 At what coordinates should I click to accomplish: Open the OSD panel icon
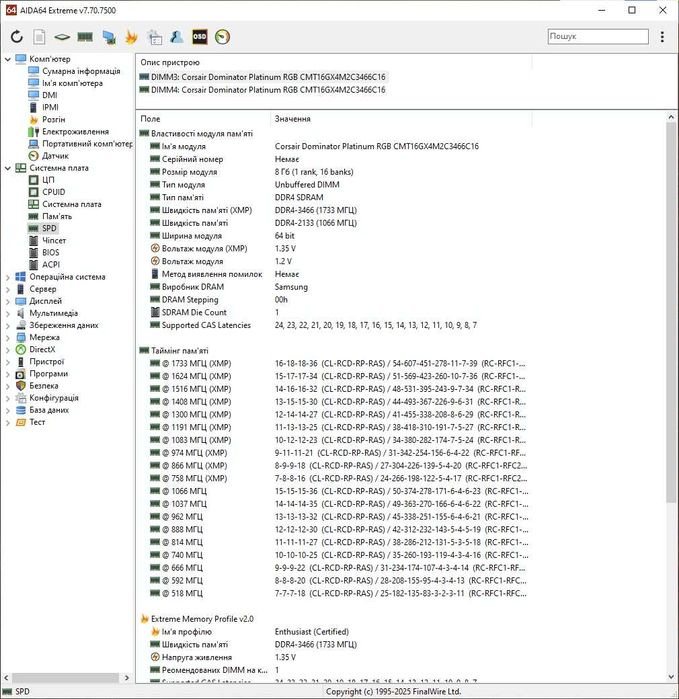[199, 37]
